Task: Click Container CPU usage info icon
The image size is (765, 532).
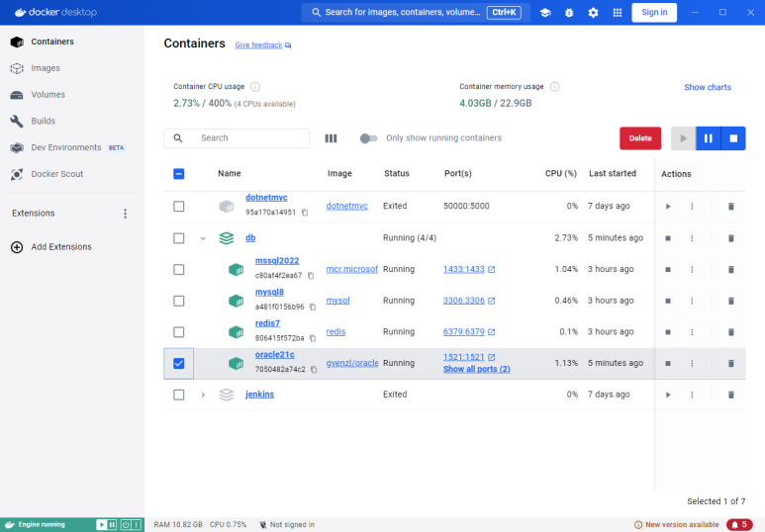Action: [x=255, y=87]
